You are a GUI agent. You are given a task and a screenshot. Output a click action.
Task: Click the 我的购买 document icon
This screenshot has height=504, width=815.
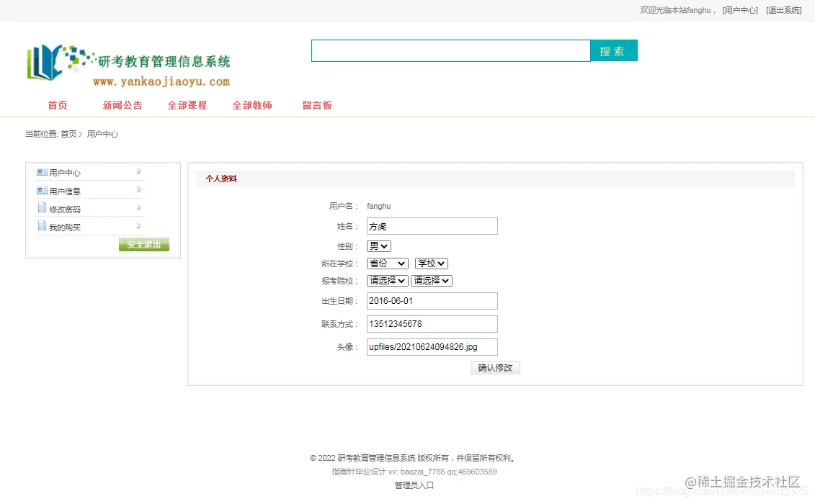42,226
